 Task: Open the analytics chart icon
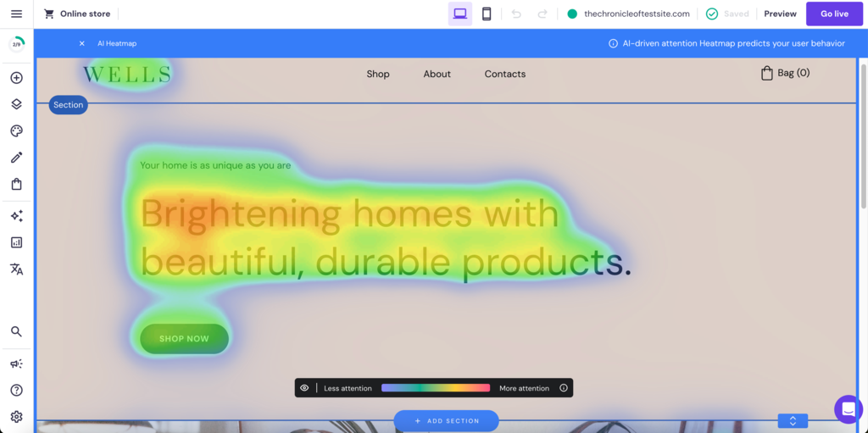tap(16, 242)
